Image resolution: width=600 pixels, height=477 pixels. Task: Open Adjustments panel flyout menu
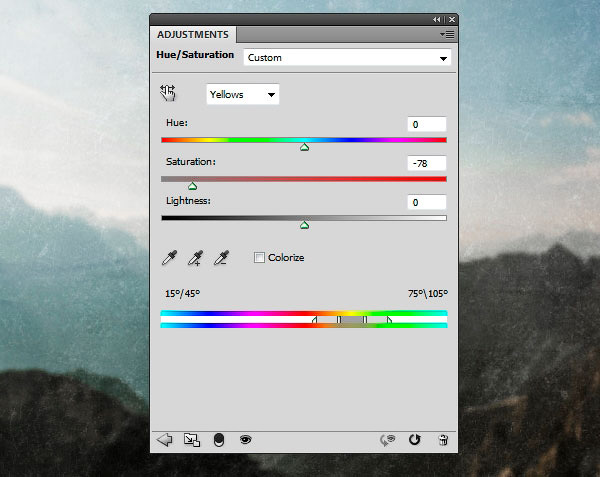pos(447,35)
